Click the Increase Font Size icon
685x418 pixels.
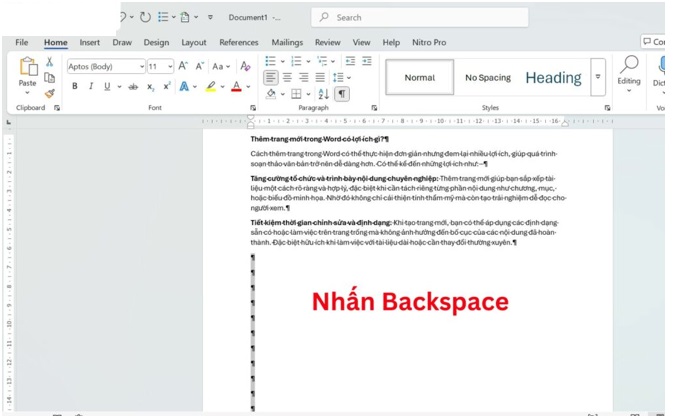pos(183,66)
